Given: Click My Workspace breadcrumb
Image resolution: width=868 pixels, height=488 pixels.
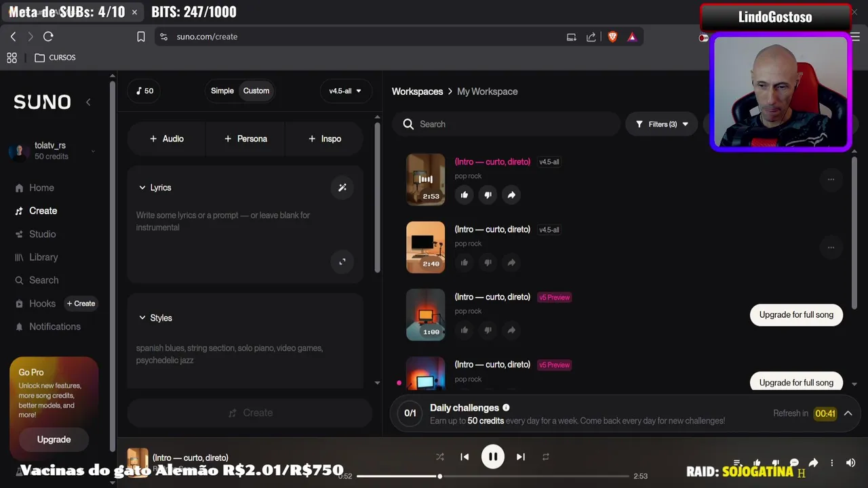Looking at the screenshot, I should (487, 91).
